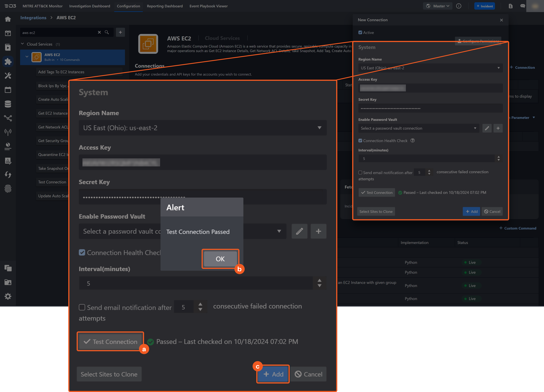Uncheck the Active checkbox in New Connection
544x392 pixels.
[x=360, y=33]
